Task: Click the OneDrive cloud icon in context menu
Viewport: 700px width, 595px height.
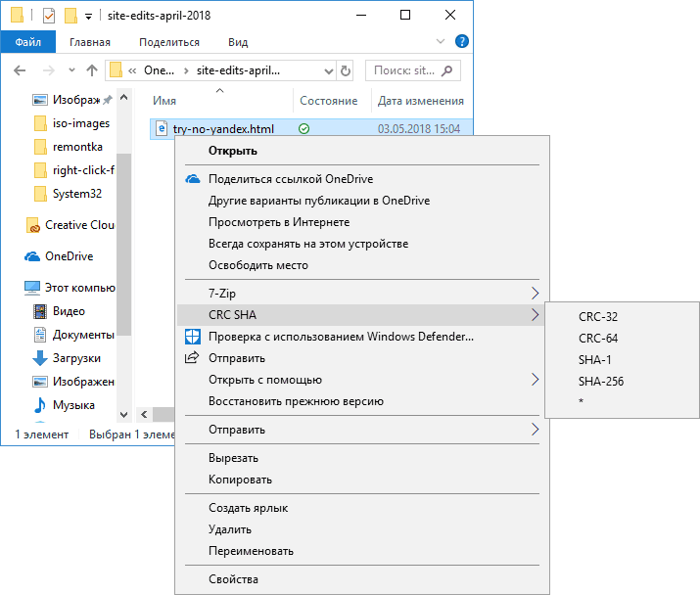Action: point(193,179)
